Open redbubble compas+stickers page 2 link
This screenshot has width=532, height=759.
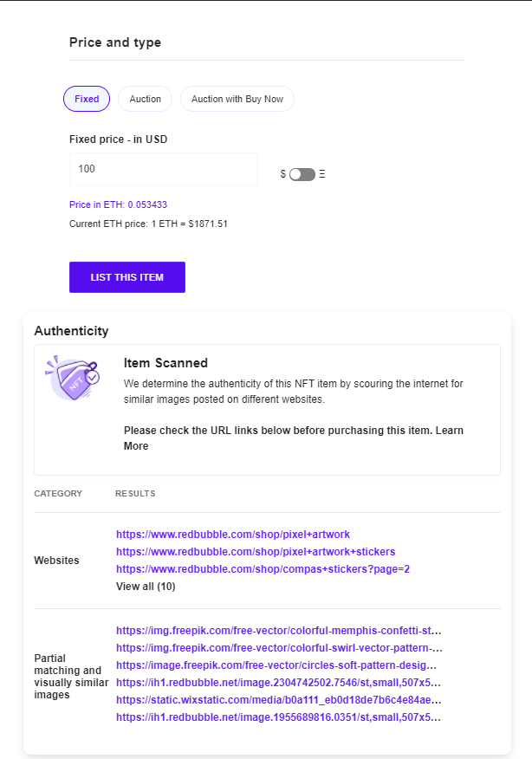263,569
